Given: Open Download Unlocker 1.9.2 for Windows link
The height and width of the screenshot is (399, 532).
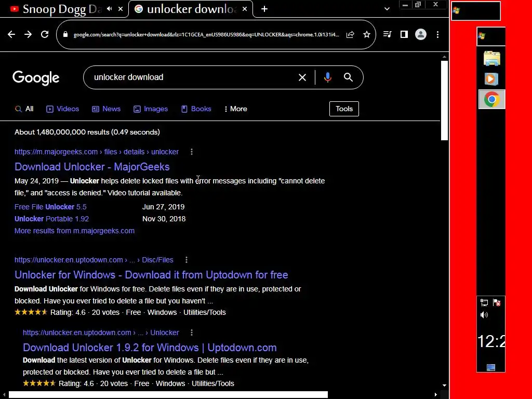Looking at the screenshot, I should [x=150, y=348].
